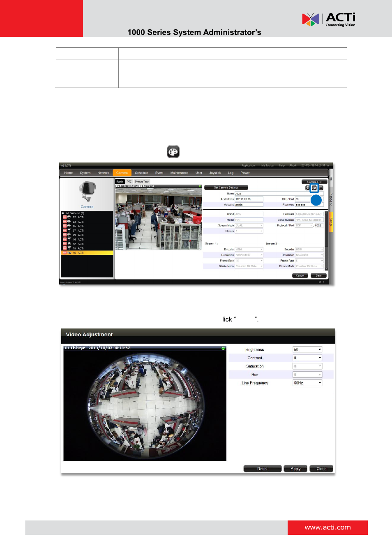
Task: Click the Application link in top bar
Action: coord(248,166)
